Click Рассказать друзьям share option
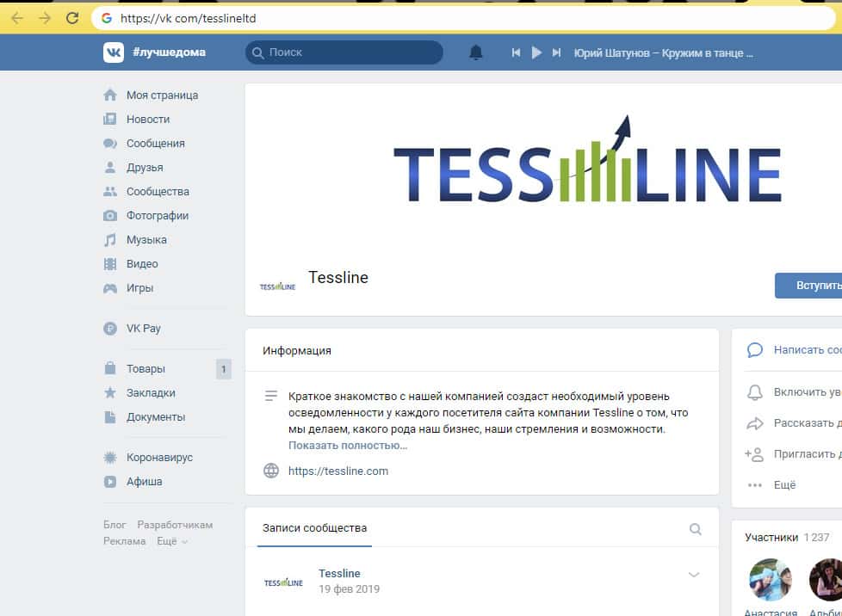The width and height of the screenshot is (842, 616). 794,423
